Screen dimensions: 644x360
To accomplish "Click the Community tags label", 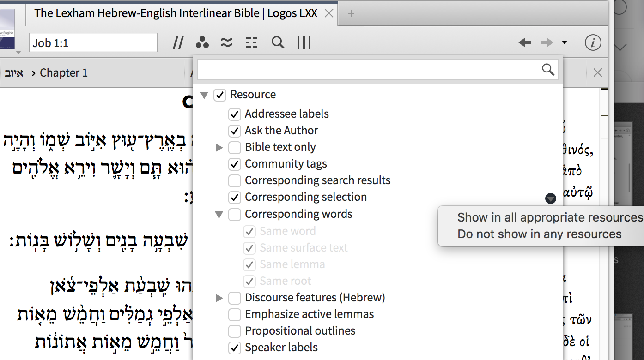I will coord(286,164).
